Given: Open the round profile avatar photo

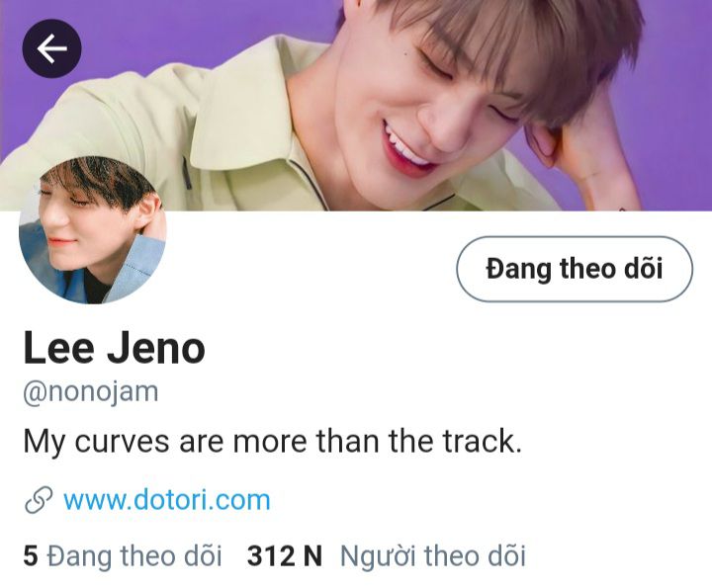Looking at the screenshot, I should (x=93, y=230).
